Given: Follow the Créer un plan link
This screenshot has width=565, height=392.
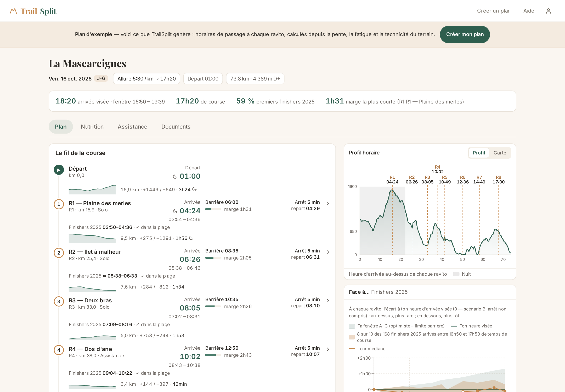Looking at the screenshot, I should click(494, 11).
